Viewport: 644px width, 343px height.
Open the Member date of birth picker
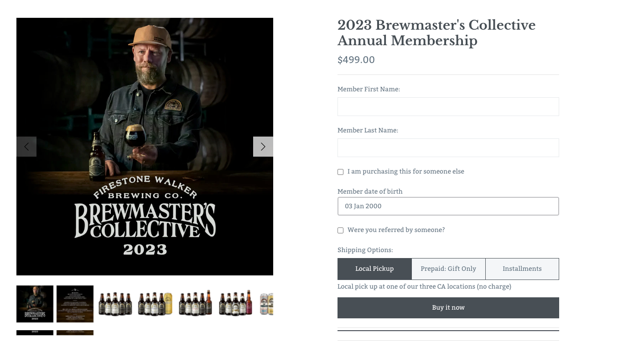[x=448, y=206]
